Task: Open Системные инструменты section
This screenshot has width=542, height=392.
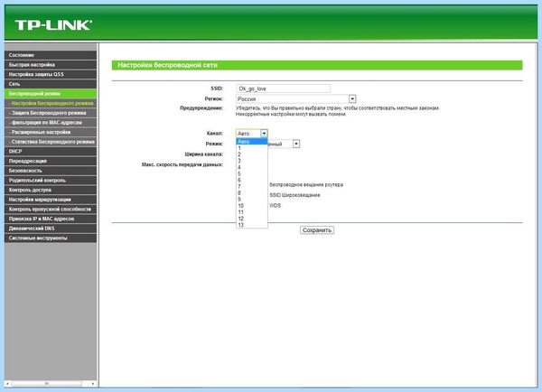Action: pyautogui.click(x=51, y=238)
